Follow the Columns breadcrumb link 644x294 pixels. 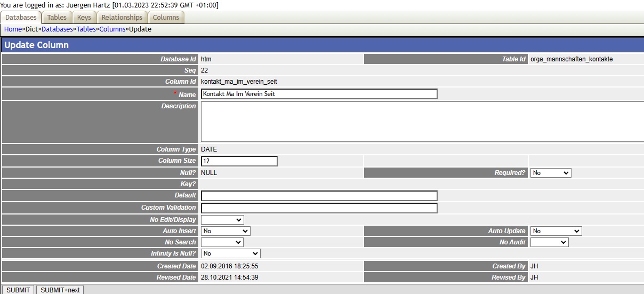click(x=112, y=29)
